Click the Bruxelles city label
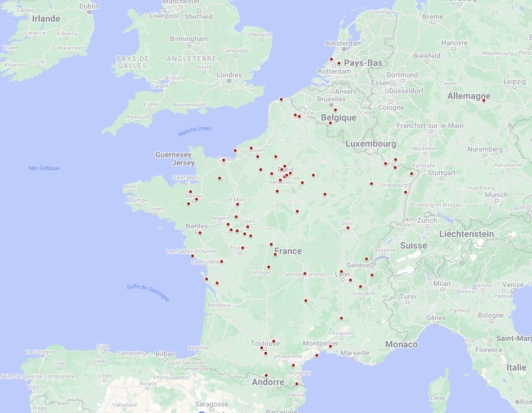532x413 pixels. (x=331, y=99)
